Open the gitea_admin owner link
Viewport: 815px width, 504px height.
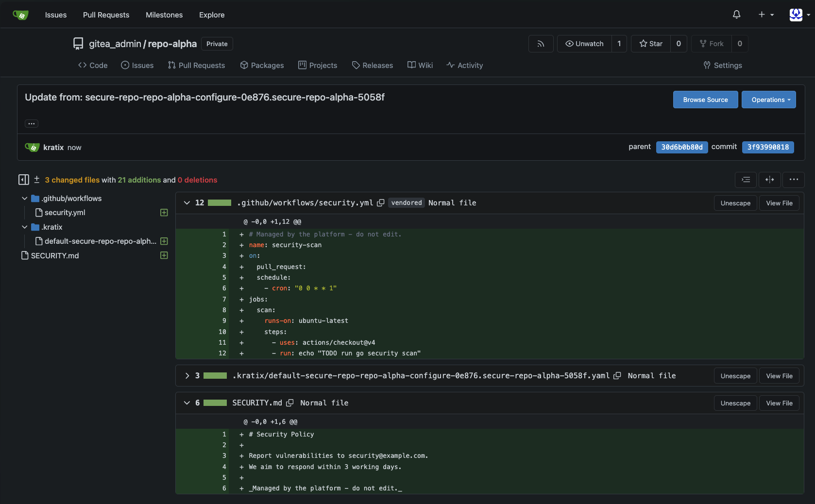pos(115,44)
